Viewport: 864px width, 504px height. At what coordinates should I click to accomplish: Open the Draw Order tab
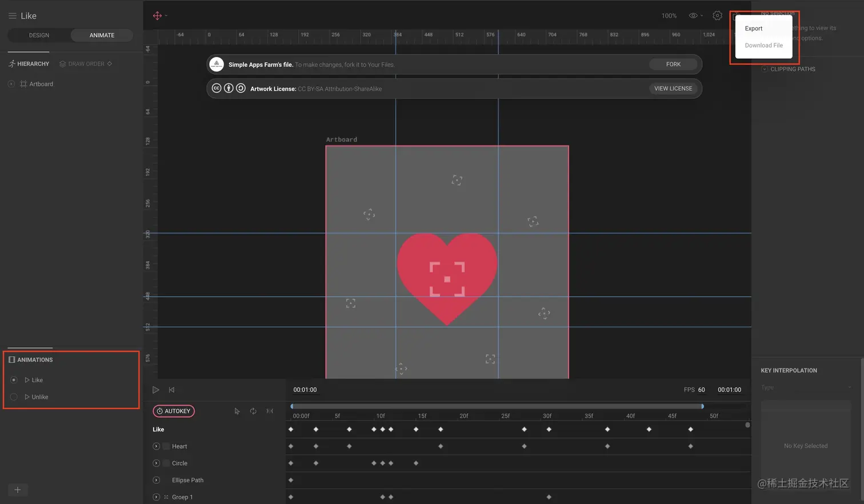coord(86,64)
